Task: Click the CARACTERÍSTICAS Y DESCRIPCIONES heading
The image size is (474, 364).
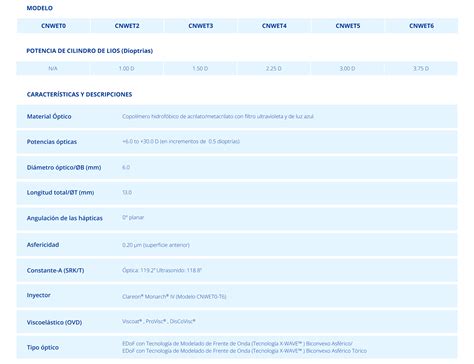Action: click(x=79, y=94)
